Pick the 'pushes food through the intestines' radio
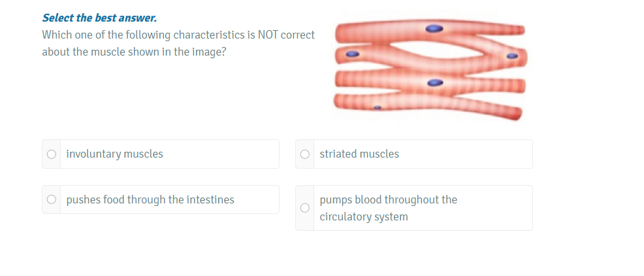644x276 pixels. 52,199
